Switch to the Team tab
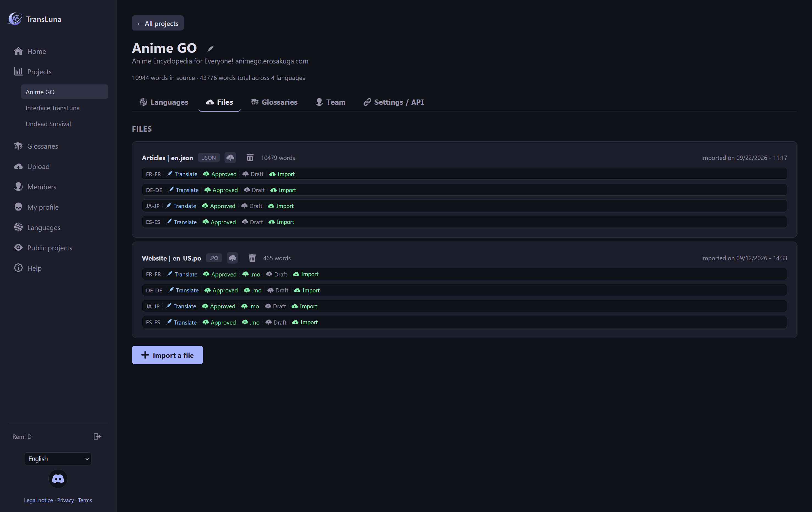812x512 pixels. 331,102
